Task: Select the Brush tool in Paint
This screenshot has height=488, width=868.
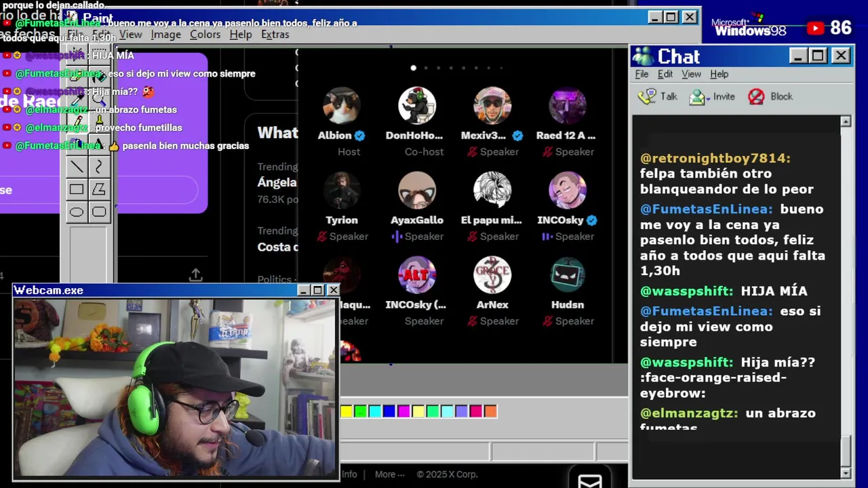Action: (x=99, y=123)
